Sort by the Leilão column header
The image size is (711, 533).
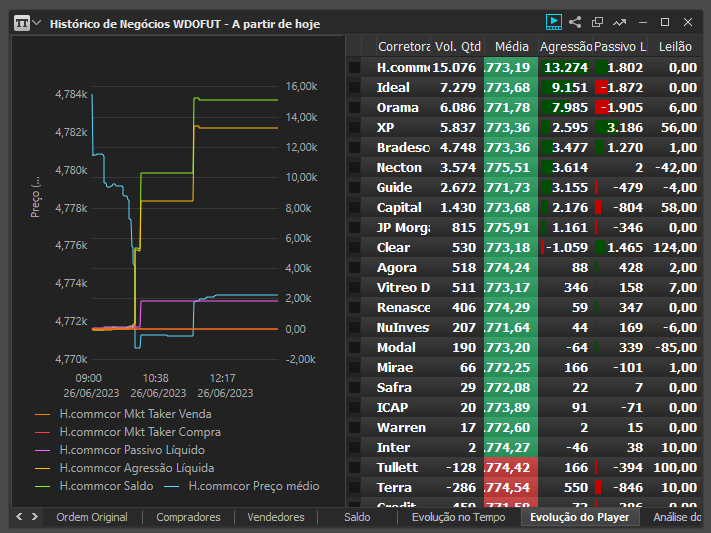click(x=675, y=47)
